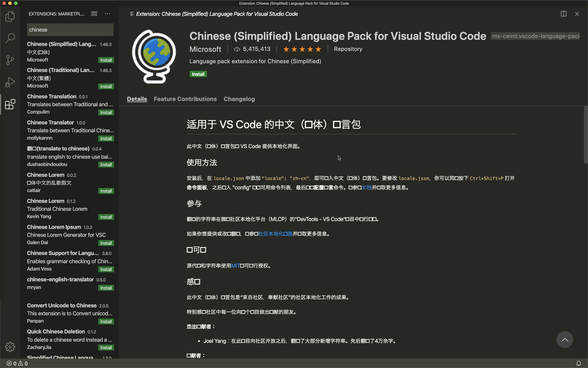Viewport: 588px width, 368px height.
Task: Install Chinese Lorem by Kevin Yang
Action: point(106,217)
